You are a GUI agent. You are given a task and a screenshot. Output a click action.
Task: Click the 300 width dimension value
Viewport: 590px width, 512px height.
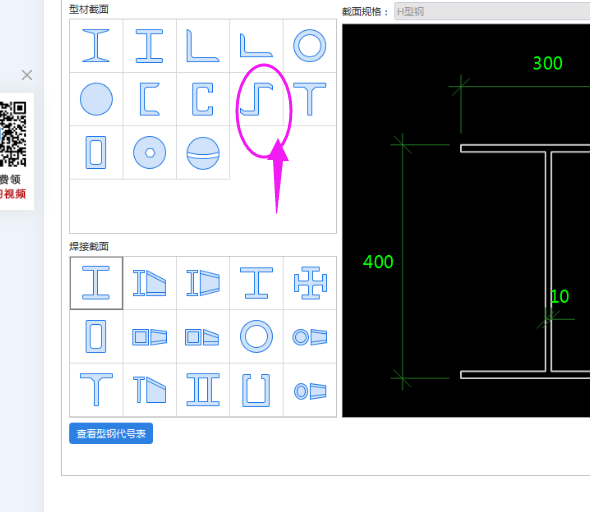[x=547, y=63]
